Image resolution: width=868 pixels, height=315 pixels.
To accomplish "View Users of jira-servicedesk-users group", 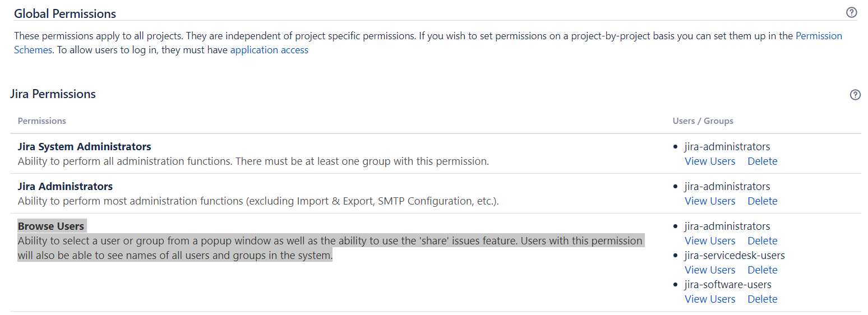I will point(710,270).
